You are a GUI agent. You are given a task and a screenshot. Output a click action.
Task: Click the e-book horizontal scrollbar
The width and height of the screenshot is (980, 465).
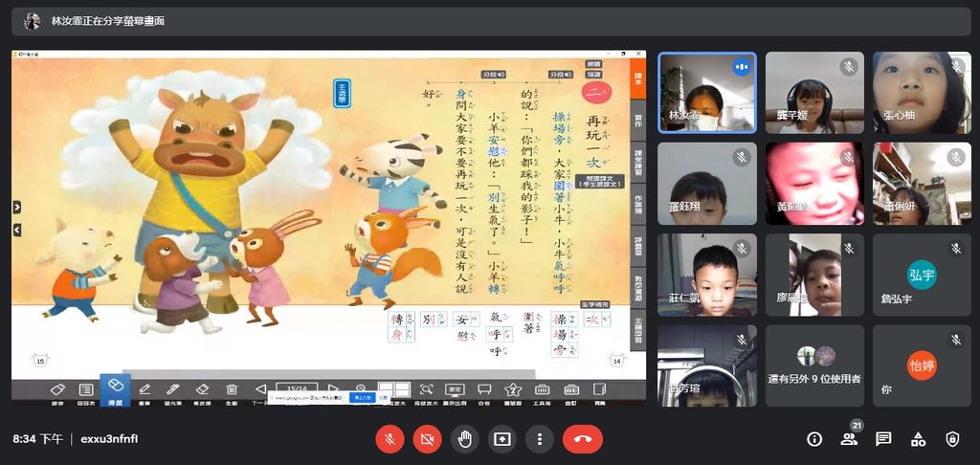pos(329,374)
